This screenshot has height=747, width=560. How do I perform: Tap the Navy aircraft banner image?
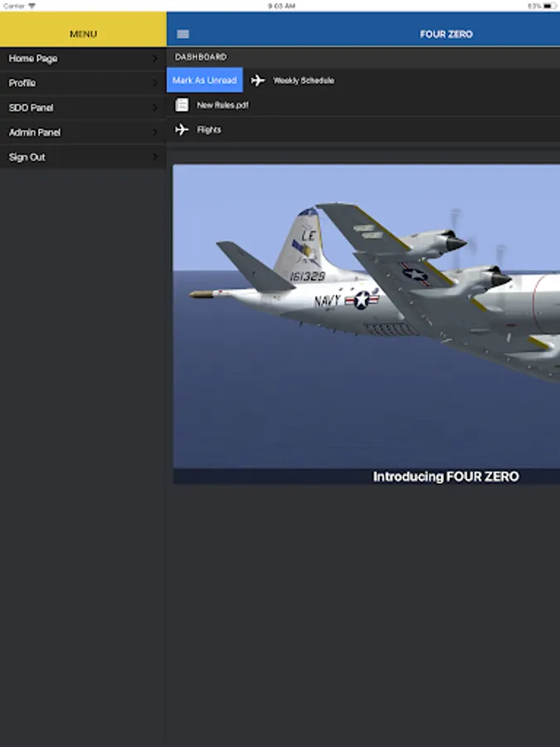pyautogui.click(x=365, y=315)
